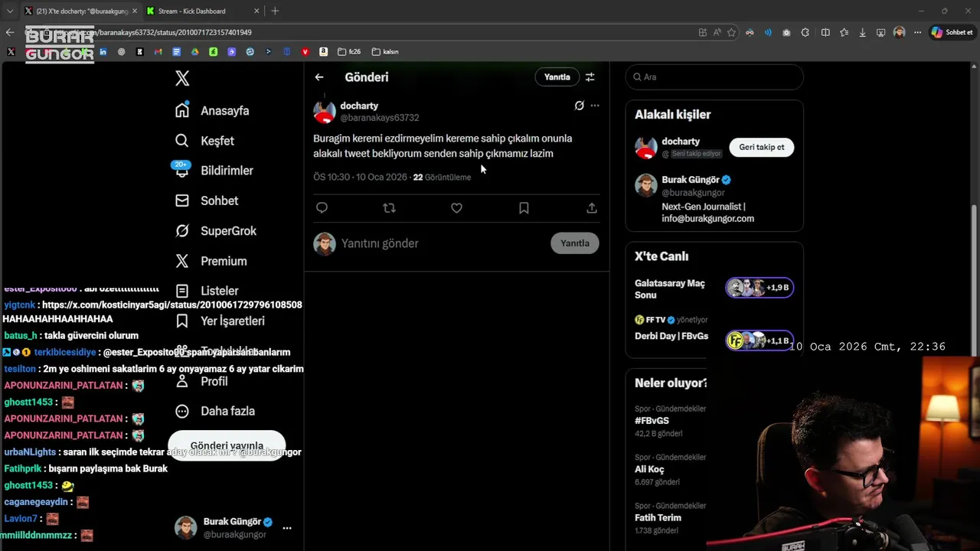Click docharty avatar in the post
This screenshot has width=980, height=551.
coord(325,112)
